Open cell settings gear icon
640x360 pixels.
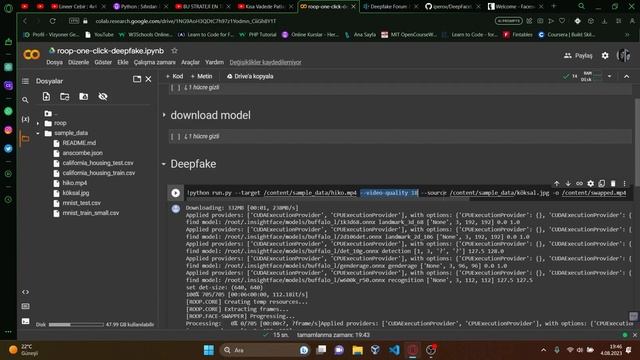(x=591, y=184)
